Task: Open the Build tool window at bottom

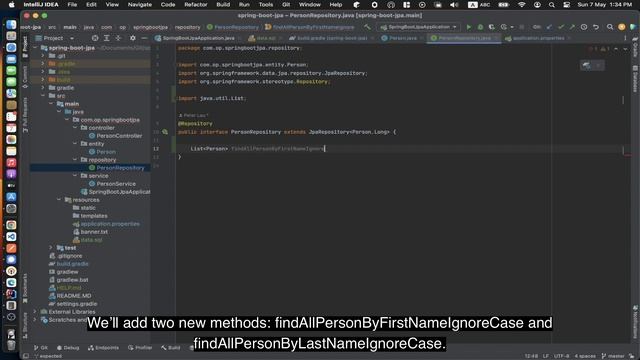Action: (171, 348)
